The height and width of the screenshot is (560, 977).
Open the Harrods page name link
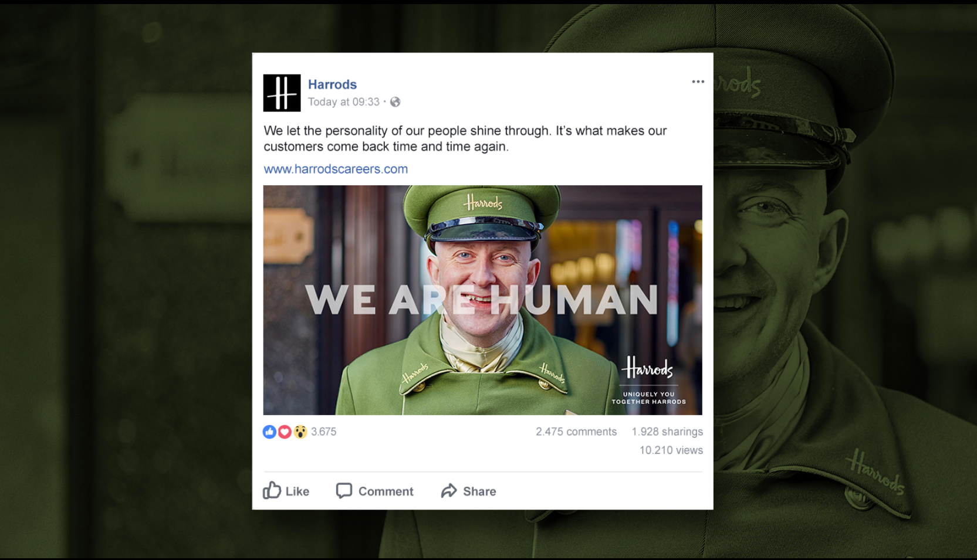pyautogui.click(x=332, y=84)
